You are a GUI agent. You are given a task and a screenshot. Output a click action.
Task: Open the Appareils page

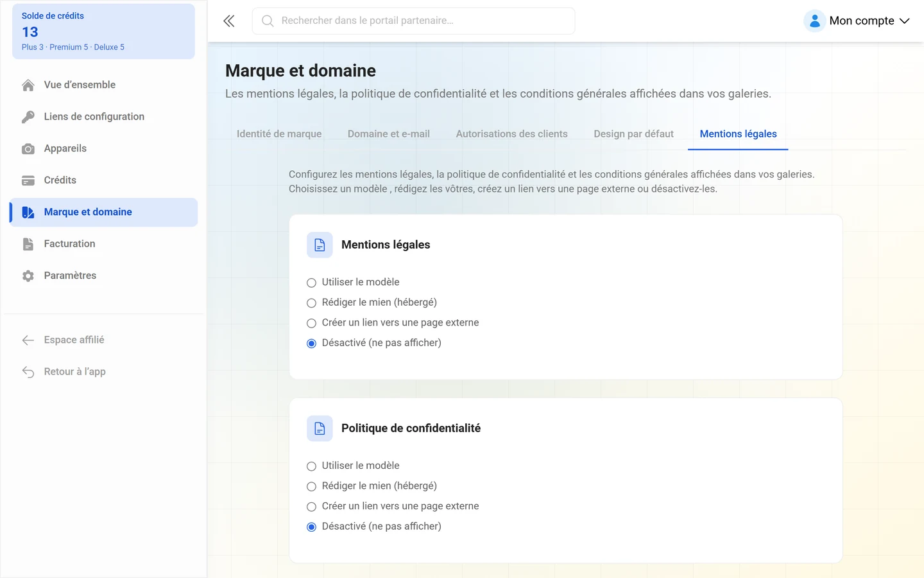[x=104, y=148]
